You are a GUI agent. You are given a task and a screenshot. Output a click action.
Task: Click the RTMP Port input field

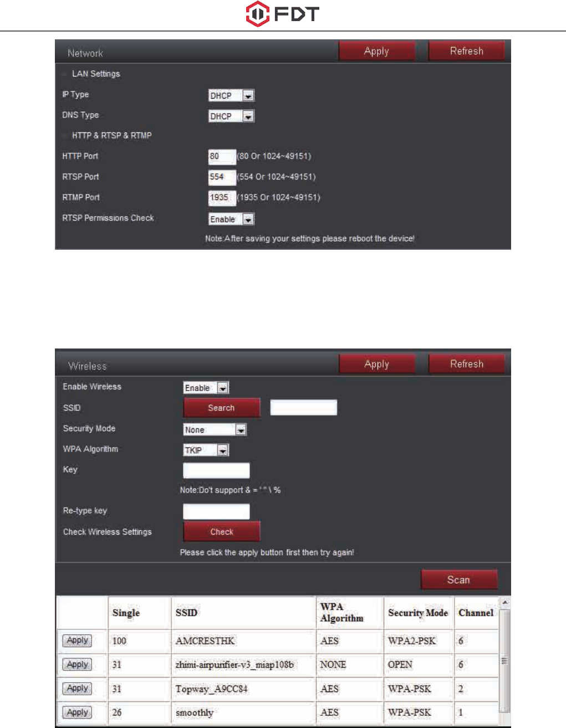coord(222,197)
